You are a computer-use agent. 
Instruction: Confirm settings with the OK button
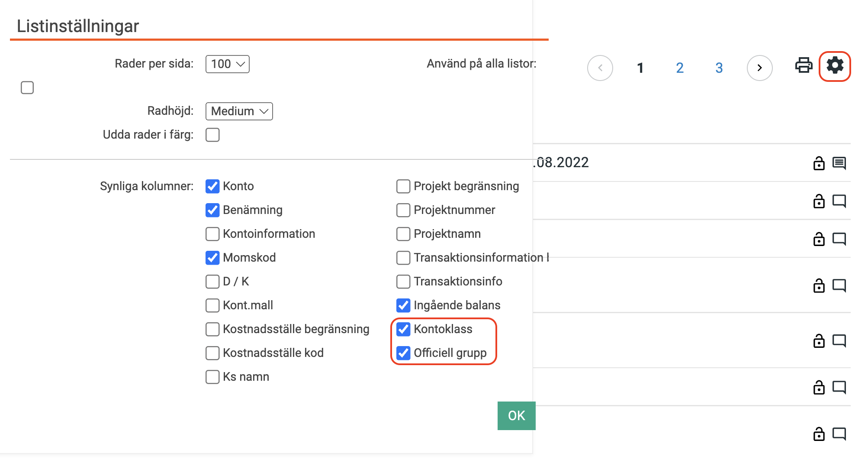tap(516, 416)
